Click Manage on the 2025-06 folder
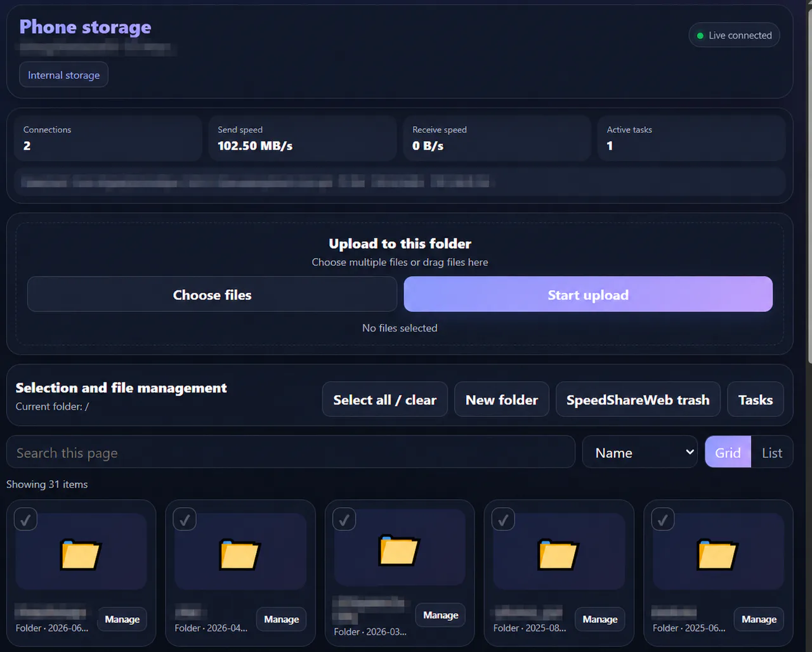 (759, 619)
